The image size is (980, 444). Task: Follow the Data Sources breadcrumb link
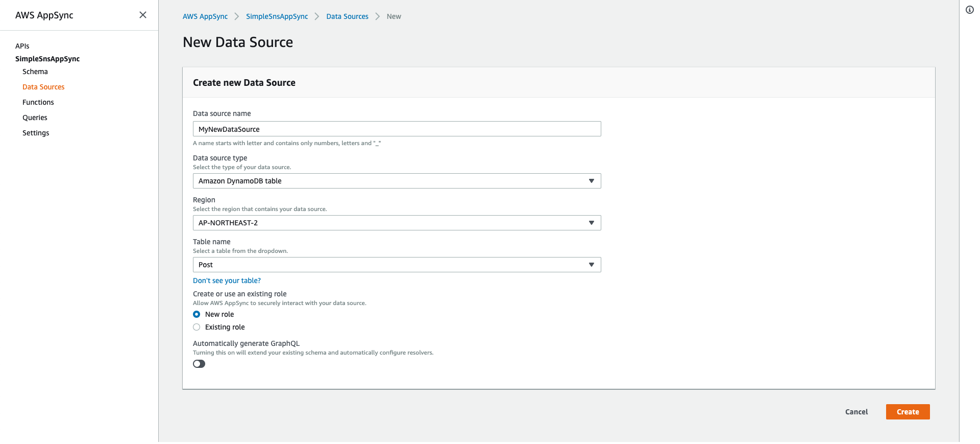click(348, 16)
